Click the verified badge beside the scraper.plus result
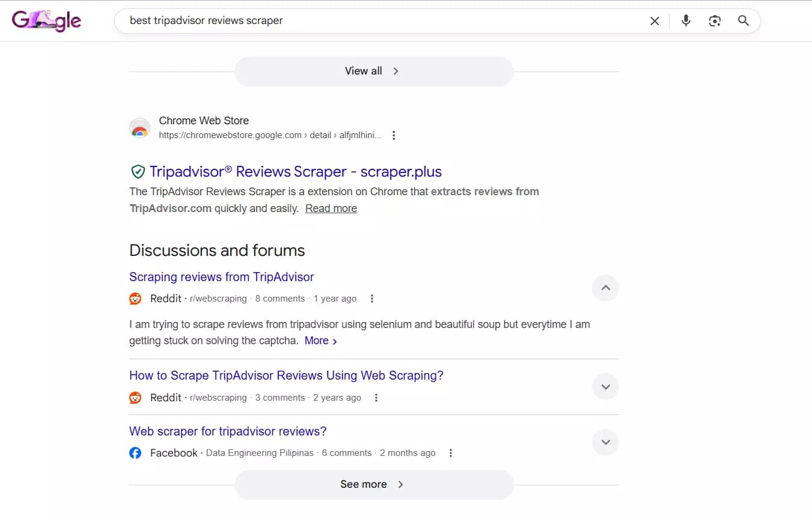The image size is (812, 516). pyautogui.click(x=138, y=171)
